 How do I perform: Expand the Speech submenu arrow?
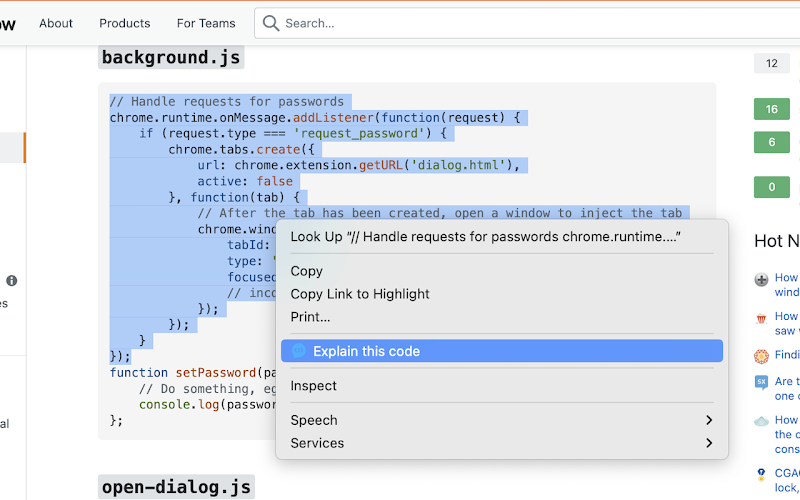709,420
